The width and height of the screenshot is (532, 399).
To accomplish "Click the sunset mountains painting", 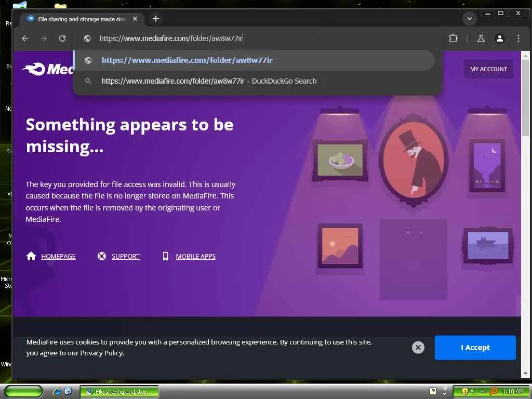I will (340, 246).
